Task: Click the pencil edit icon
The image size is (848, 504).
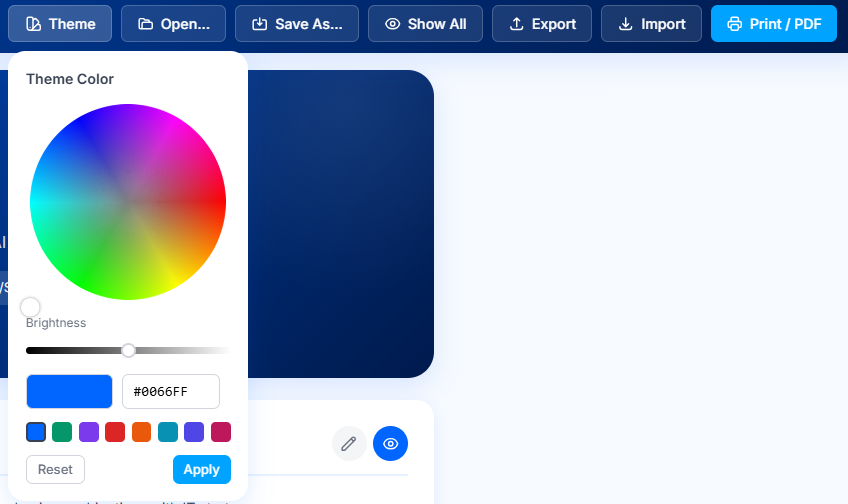Action: click(349, 444)
